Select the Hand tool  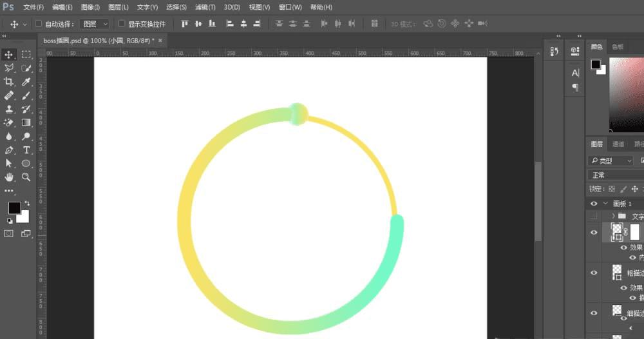8,177
